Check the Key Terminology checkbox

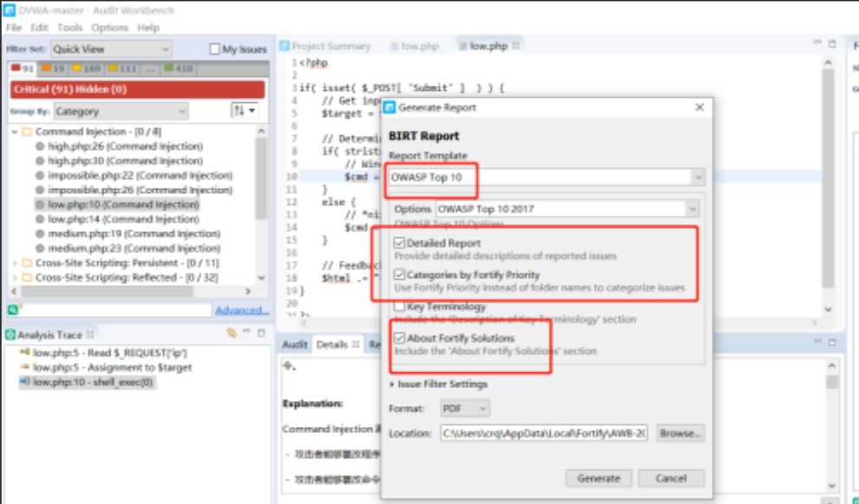click(400, 307)
